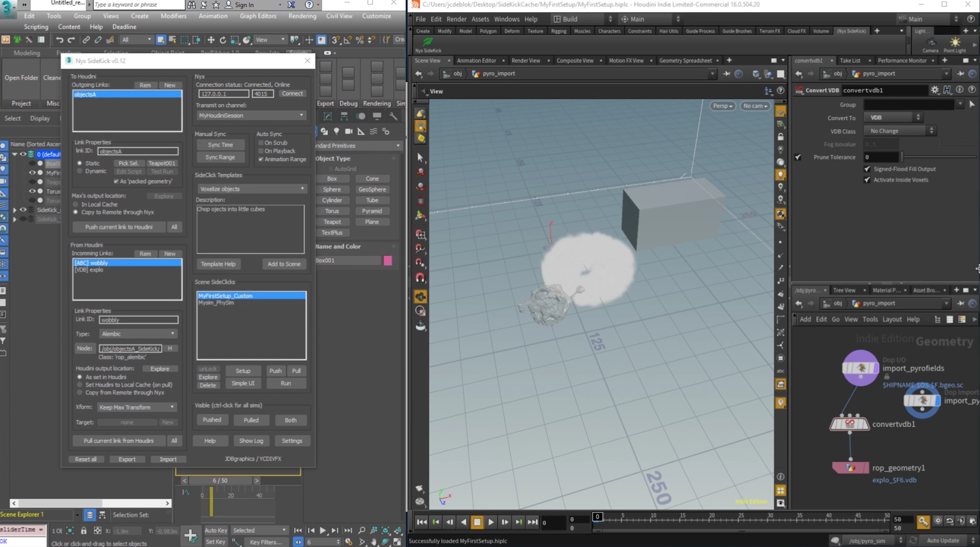Click the Add to Scene button

pos(284,264)
